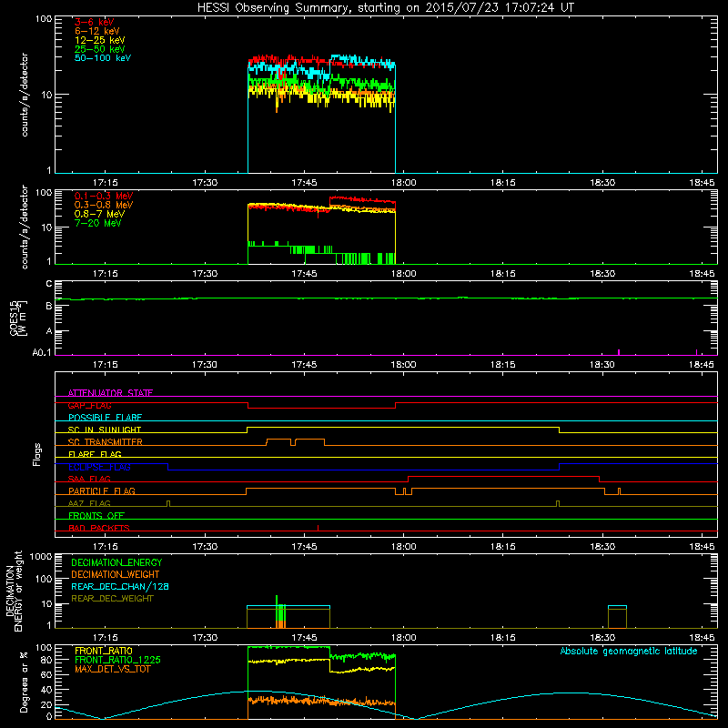Screen dimensions: 728x728
Task: Select the SC_IN_SUNLIGHT label
Action: point(105,430)
